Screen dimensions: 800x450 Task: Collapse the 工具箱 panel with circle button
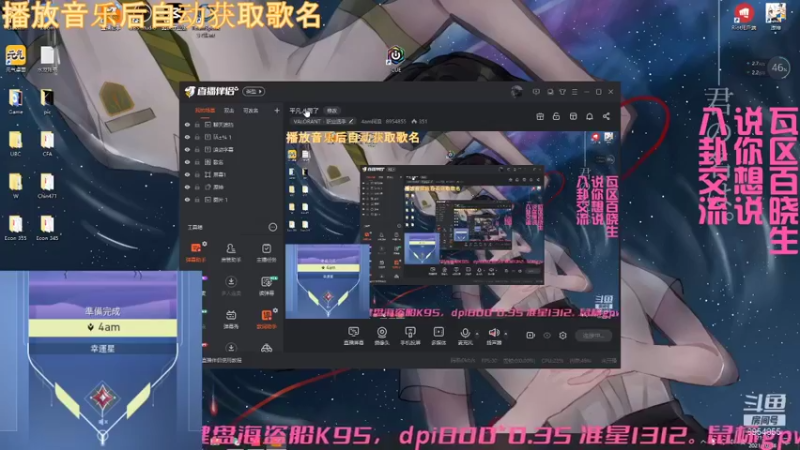pyautogui.click(x=273, y=227)
